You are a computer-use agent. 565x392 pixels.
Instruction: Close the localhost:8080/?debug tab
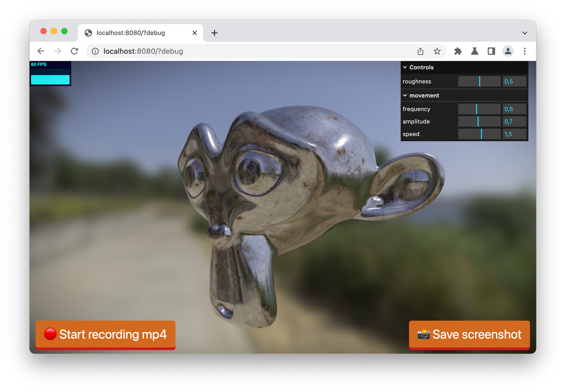195,33
